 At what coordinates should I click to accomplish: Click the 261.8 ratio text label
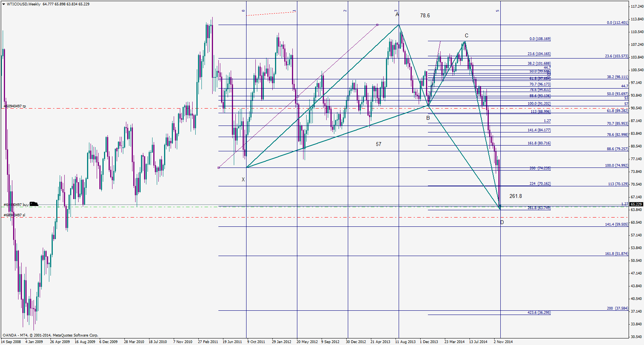pos(515,196)
